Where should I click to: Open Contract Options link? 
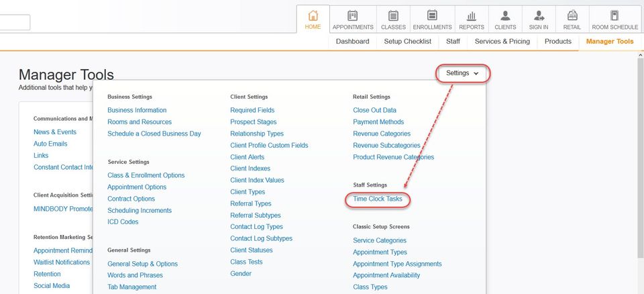click(131, 199)
